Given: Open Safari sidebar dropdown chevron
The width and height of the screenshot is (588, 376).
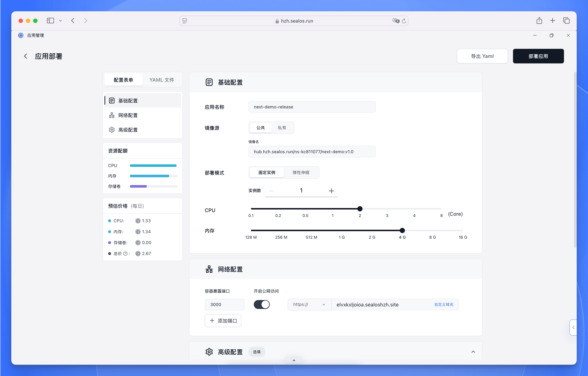Looking at the screenshot, I should [x=60, y=21].
